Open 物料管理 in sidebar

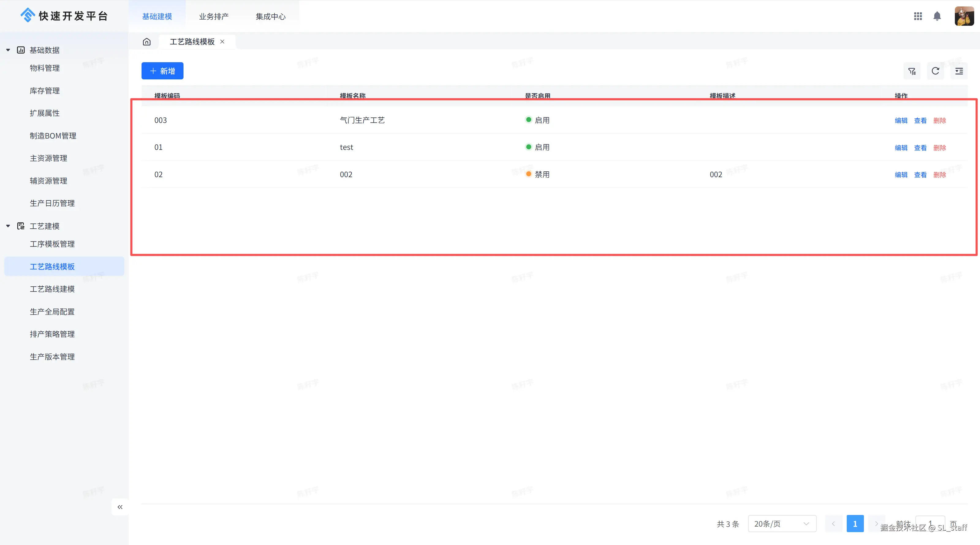click(x=45, y=68)
